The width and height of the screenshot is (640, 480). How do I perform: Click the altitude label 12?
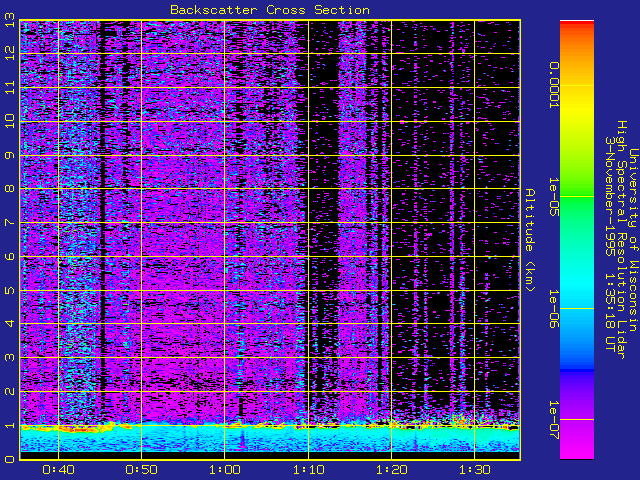tap(10, 53)
